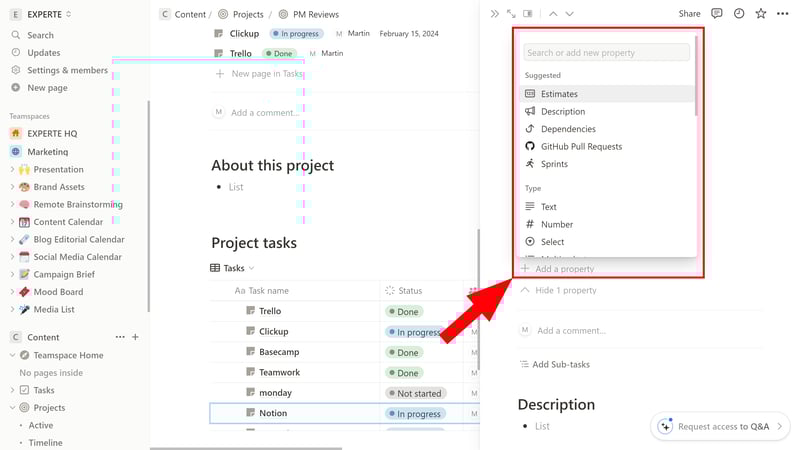Switch peek view mode
Viewport: 800px width, 450px height.
[x=528, y=14]
